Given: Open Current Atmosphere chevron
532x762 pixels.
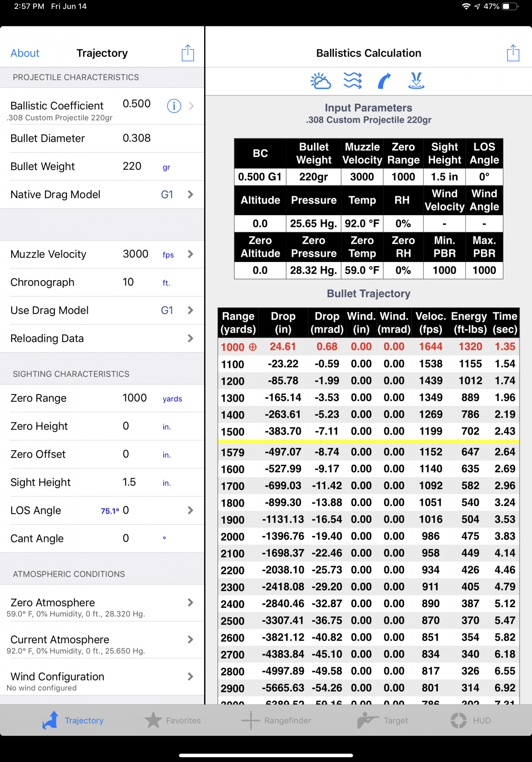Looking at the screenshot, I should click(x=190, y=640).
